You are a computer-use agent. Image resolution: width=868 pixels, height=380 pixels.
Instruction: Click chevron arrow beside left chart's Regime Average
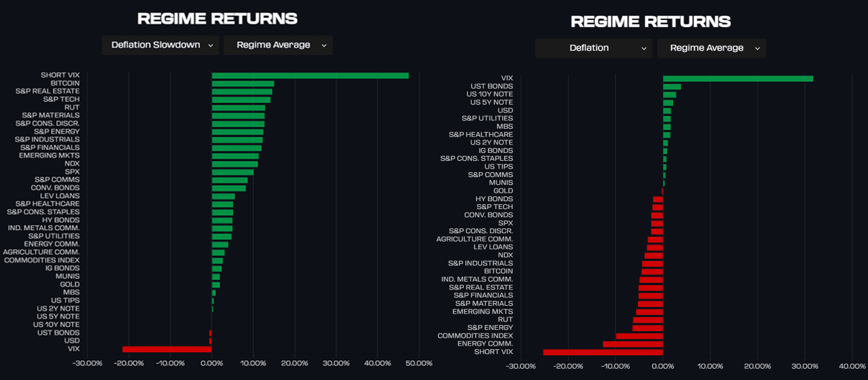click(324, 45)
